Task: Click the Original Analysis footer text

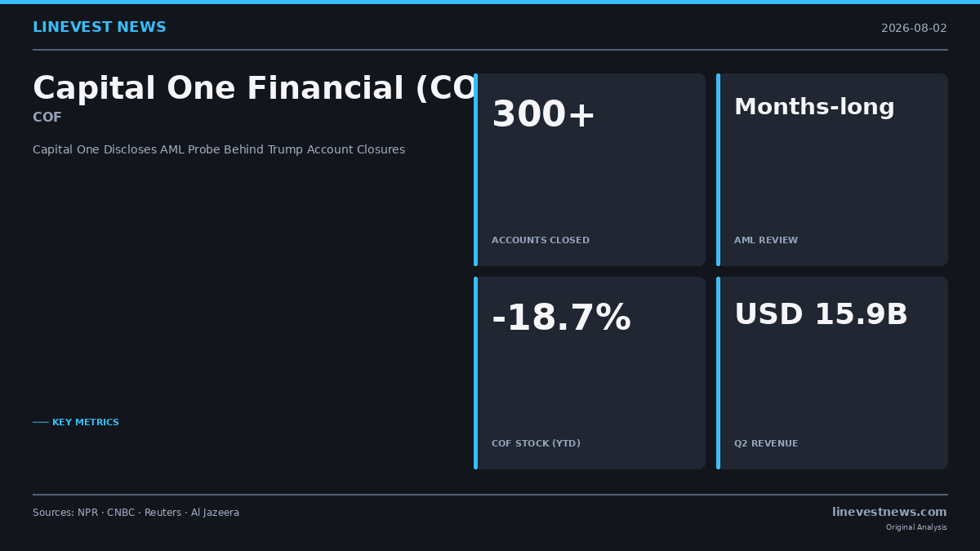Action: [x=916, y=527]
